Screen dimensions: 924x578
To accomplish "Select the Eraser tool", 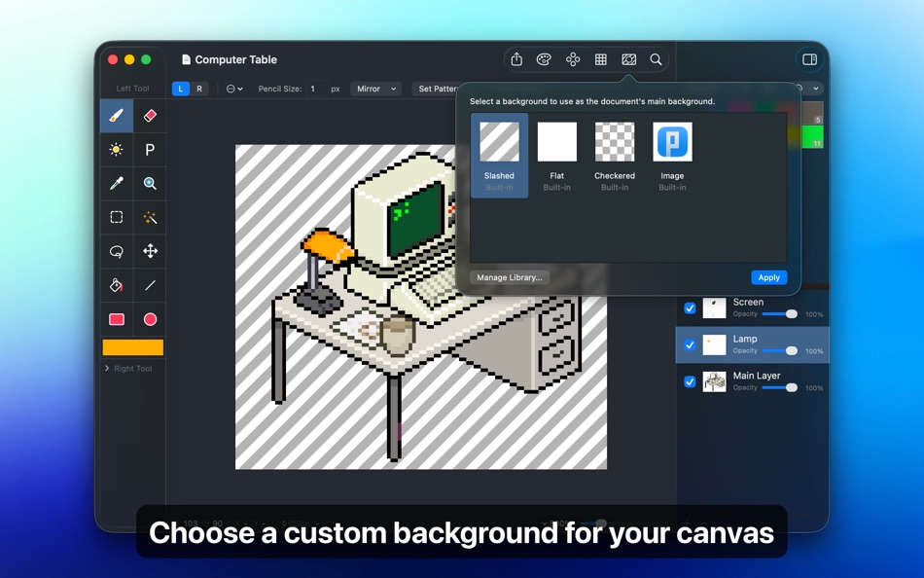I will tap(150, 116).
